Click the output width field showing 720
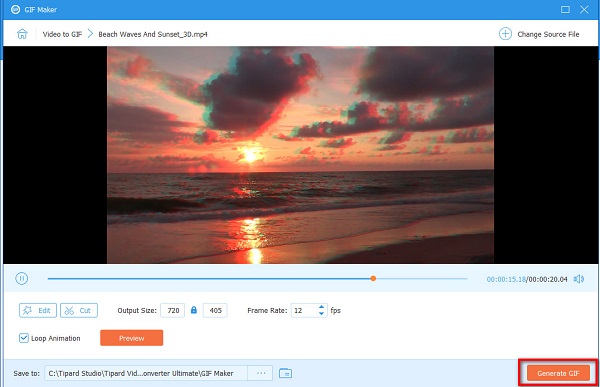Viewport: 600px width, 387px height. (173, 310)
